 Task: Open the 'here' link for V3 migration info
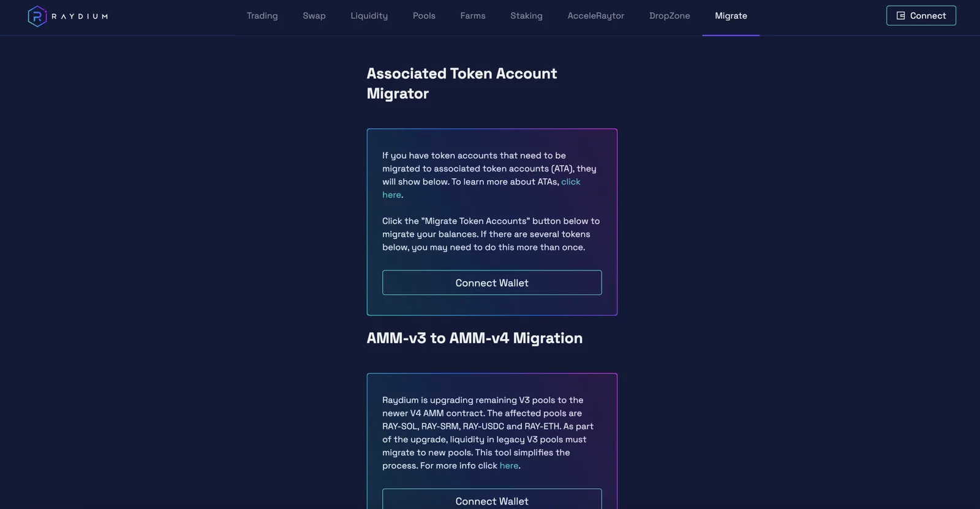(x=509, y=466)
